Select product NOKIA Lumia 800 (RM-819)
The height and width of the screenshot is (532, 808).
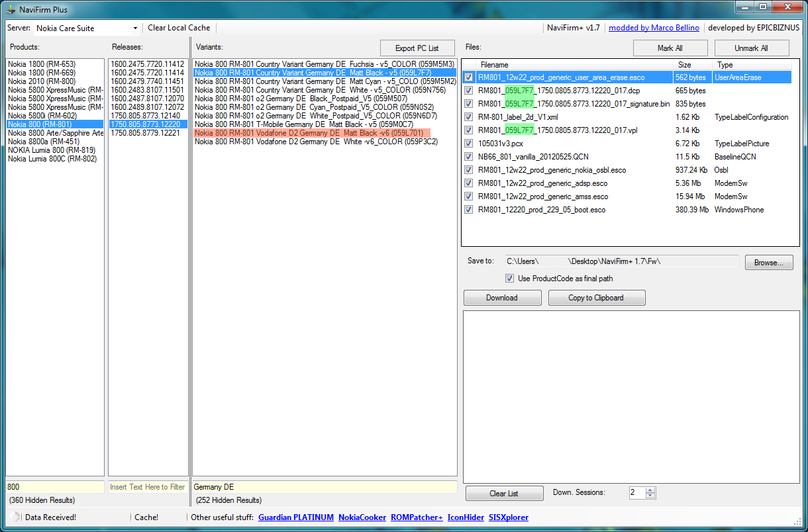tap(55, 150)
